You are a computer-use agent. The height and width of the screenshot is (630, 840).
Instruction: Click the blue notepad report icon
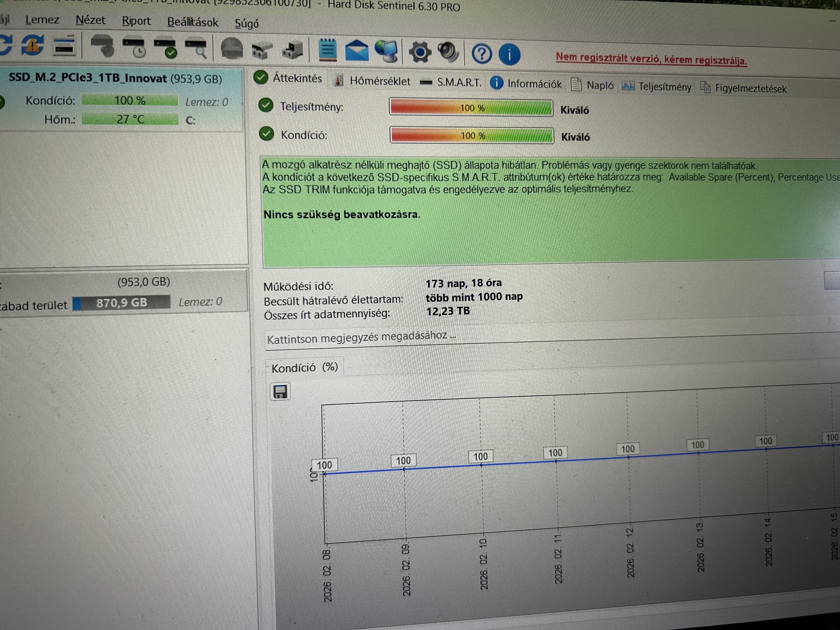pyautogui.click(x=328, y=50)
